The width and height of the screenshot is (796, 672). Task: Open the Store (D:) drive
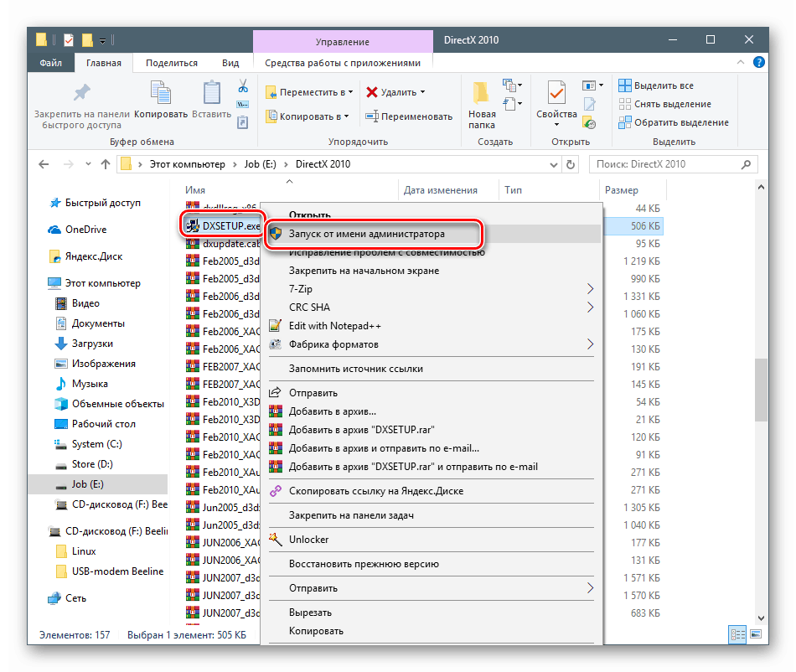(84, 464)
